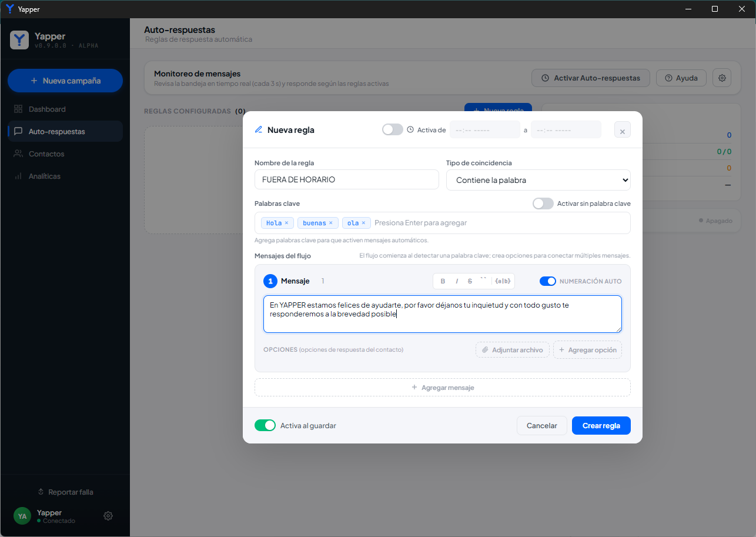Start a Nueva campaña
The width and height of the screenshot is (756, 537).
(65, 81)
